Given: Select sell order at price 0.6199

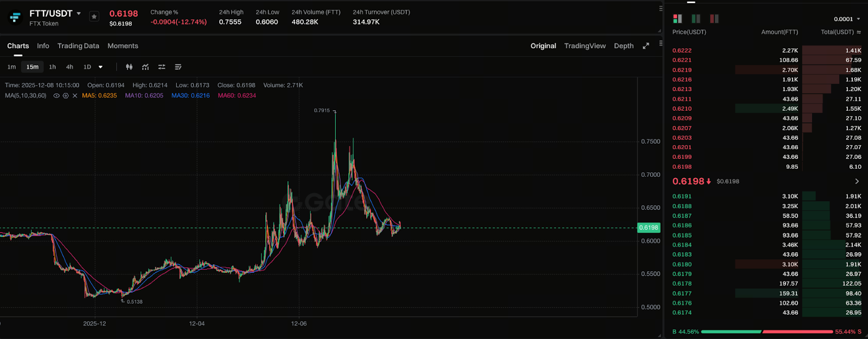Looking at the screenshot, I should click(x=767, y=157).
